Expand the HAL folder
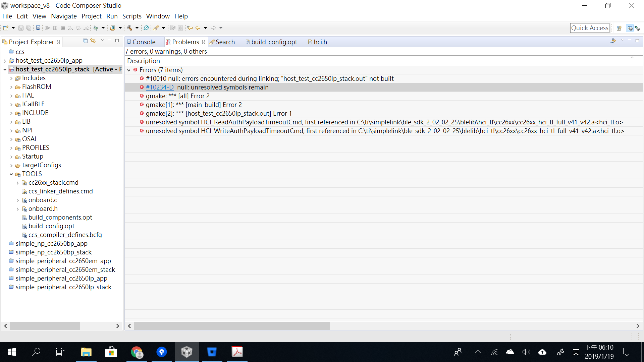 [11, 96]
